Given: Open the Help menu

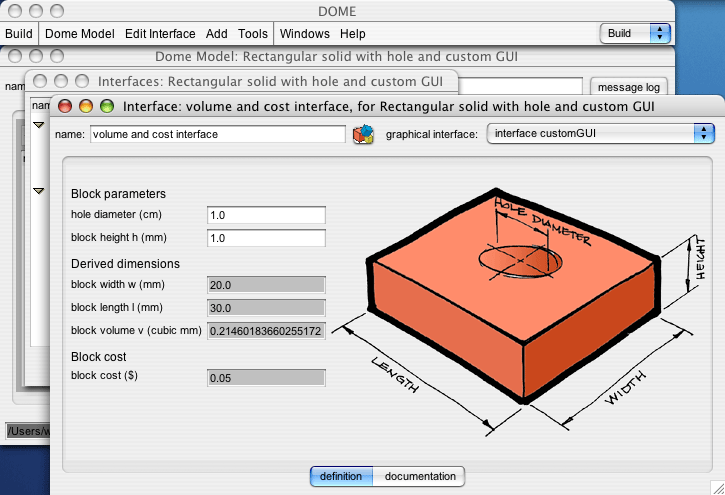Looking at the screenshot, I should [x=353, y=34].
